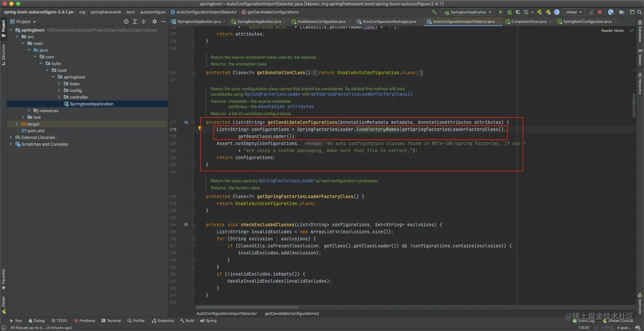This screenshot has height=331, width=644.
Task: Switch to EnableAutoConfiguration.java tab
Action: (x=322, y=21)
